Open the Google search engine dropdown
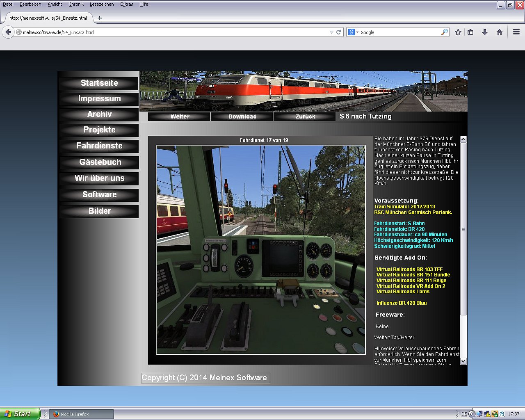 pos(353,32)
